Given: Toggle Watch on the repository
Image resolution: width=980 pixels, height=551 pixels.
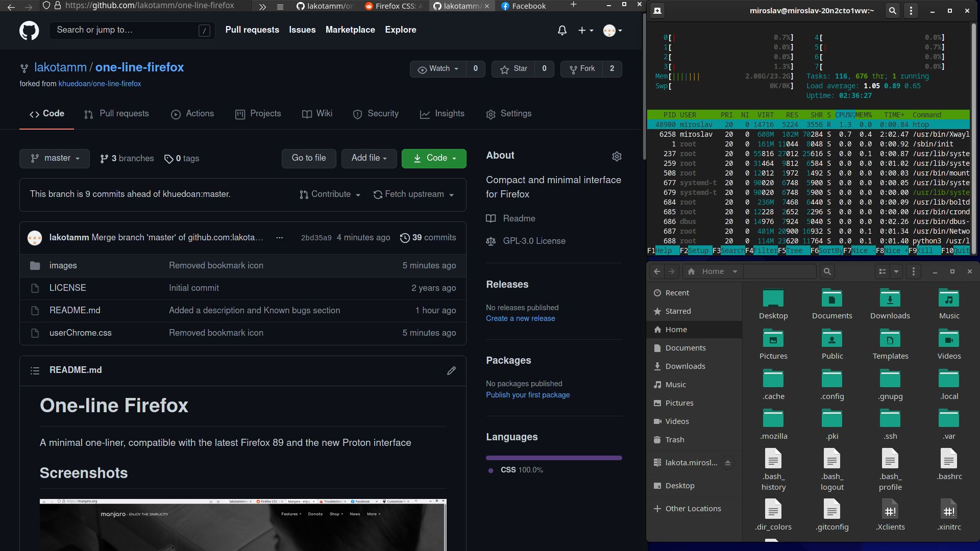Looking at the screenshot, I should (x=438, y=68).
